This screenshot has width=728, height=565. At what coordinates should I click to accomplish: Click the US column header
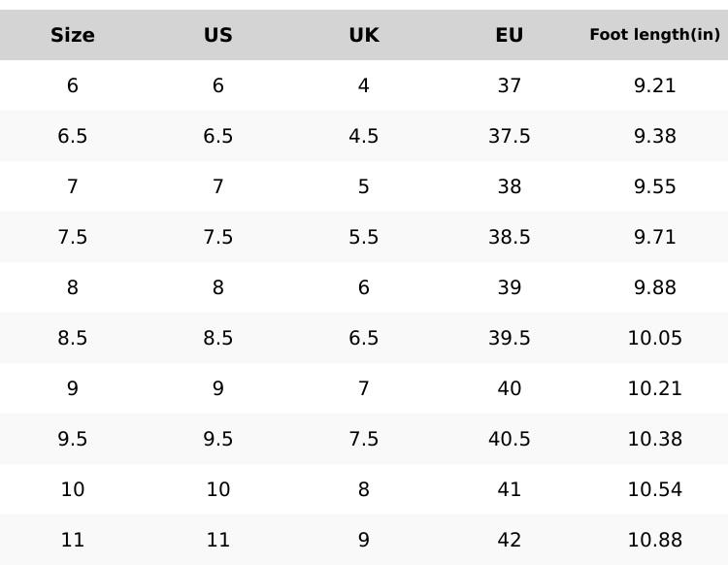218,35
